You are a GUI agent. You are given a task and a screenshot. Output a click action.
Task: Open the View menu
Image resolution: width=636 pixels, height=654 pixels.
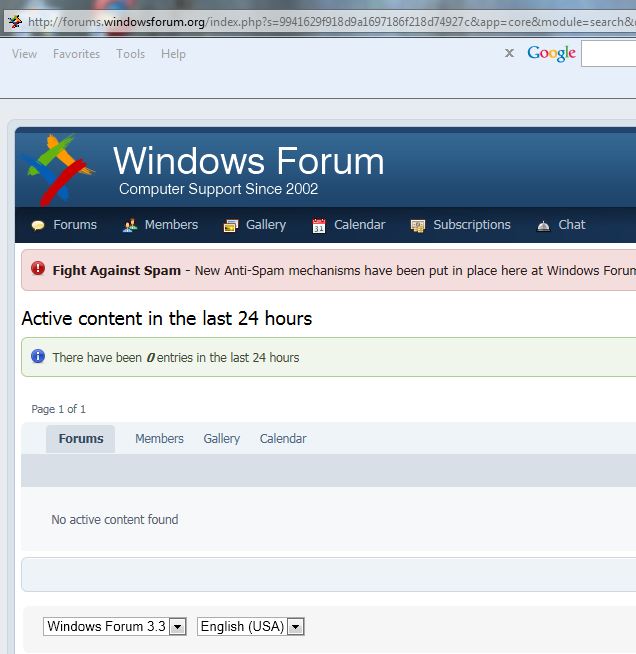pos(24,54)
